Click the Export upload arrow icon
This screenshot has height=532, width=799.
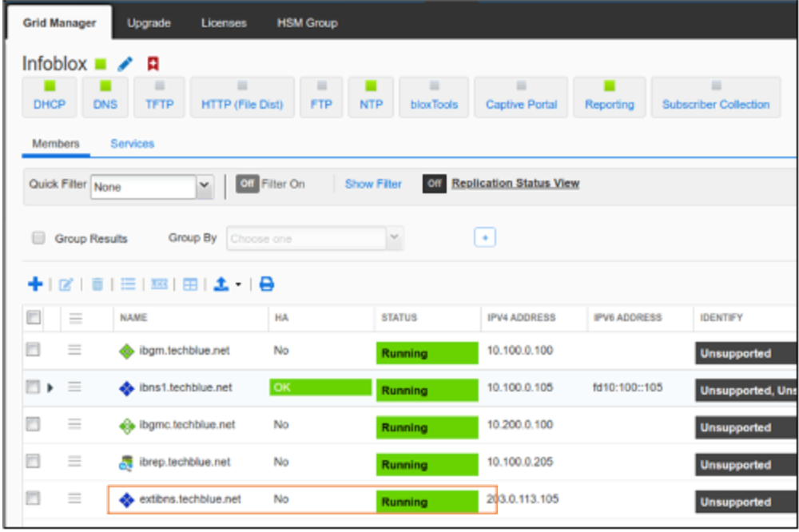tap(221, 284)
